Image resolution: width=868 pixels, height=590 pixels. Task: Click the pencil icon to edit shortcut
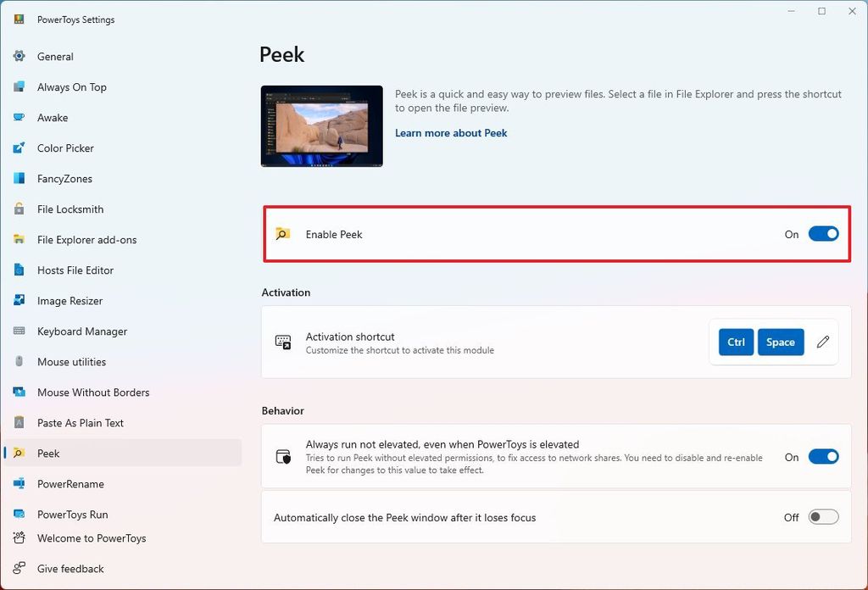822,342
